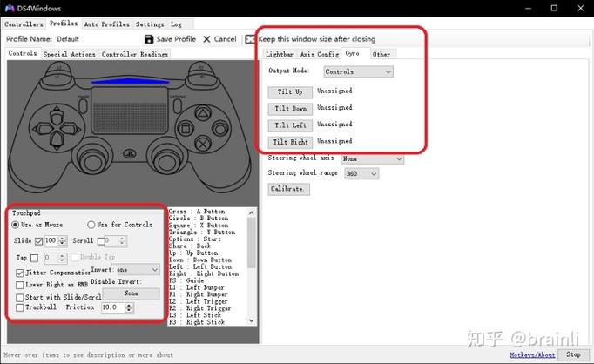594x364 pixels.
Task: Click the Square button on controller image
Action: pos(186,129)
